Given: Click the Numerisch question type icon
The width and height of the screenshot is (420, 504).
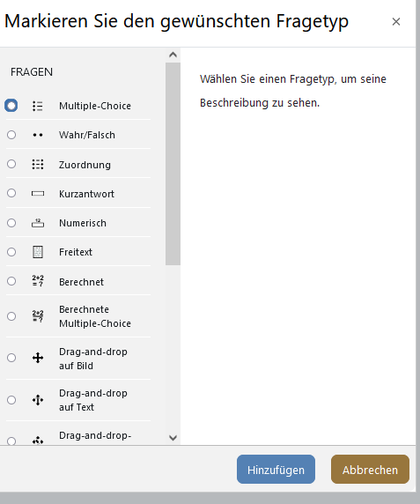Looking at the screenshot, I should (38, 223).
